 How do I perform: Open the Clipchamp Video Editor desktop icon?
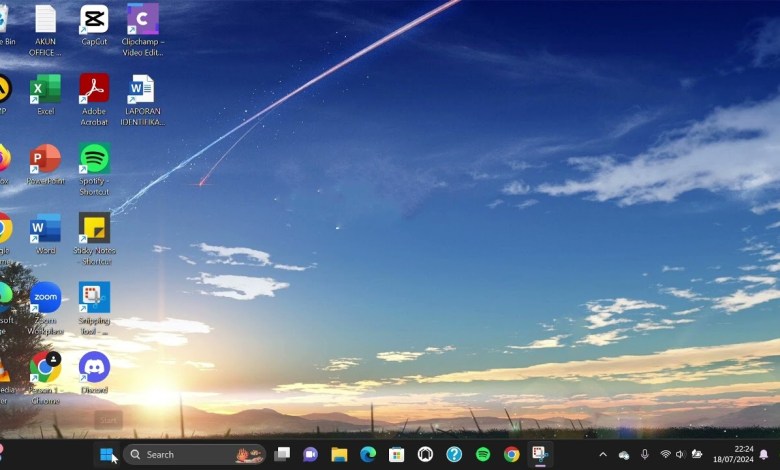pos(143,30)
